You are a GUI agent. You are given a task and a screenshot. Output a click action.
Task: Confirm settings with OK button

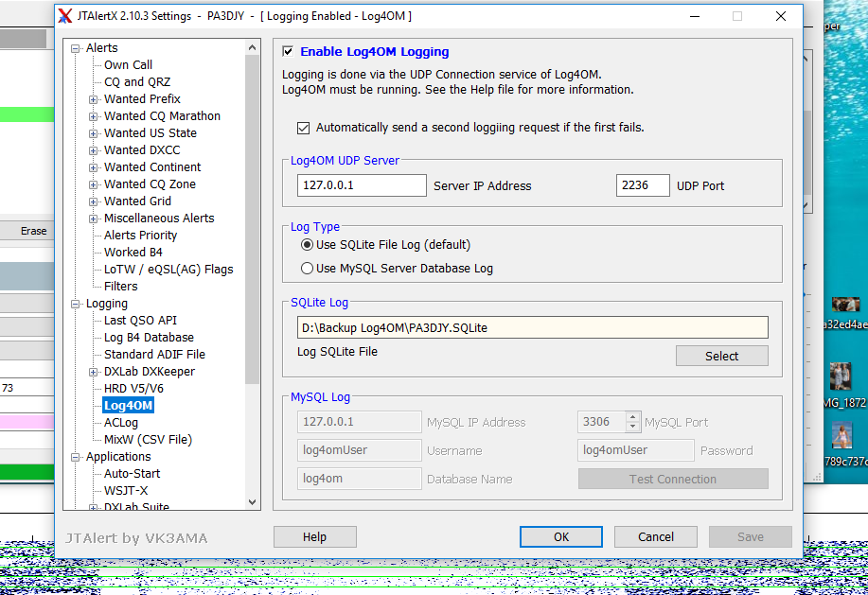click(560, 537)
